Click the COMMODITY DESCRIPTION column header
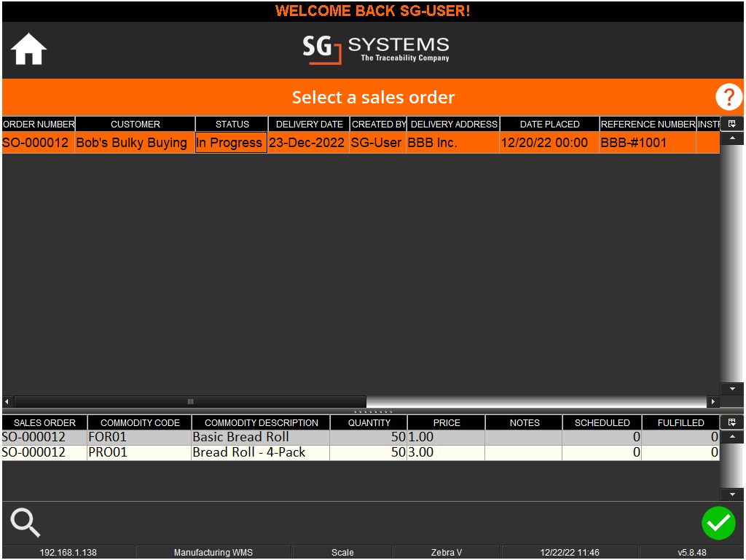This screenshot has height=560, width=746. pos(261,422)
